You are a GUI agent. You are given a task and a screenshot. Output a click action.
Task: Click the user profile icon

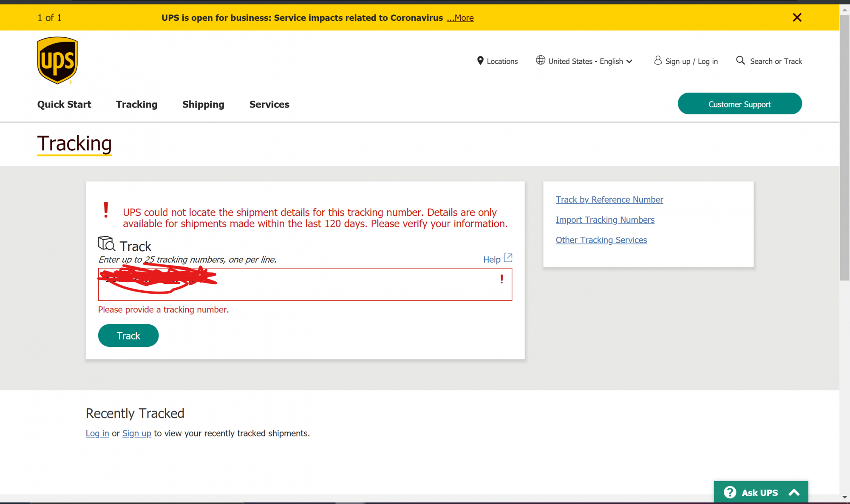point(658,60)
